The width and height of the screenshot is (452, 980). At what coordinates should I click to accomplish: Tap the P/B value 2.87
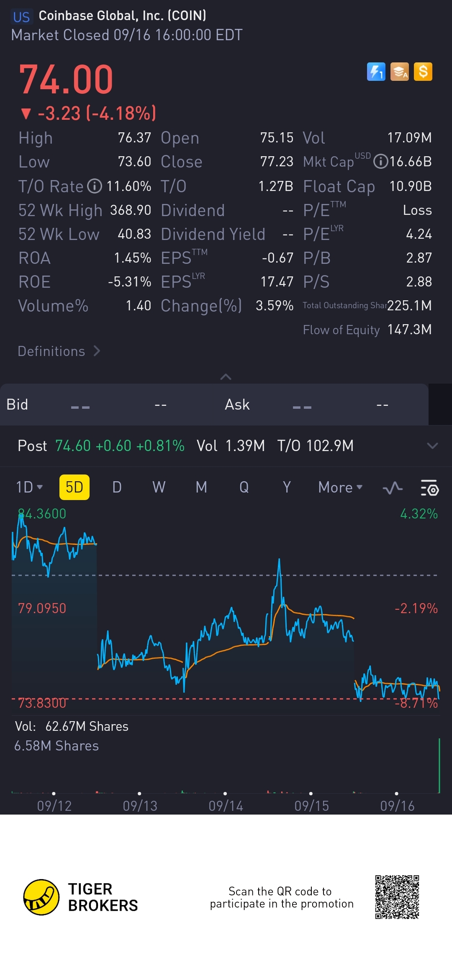tap(419, 258)
